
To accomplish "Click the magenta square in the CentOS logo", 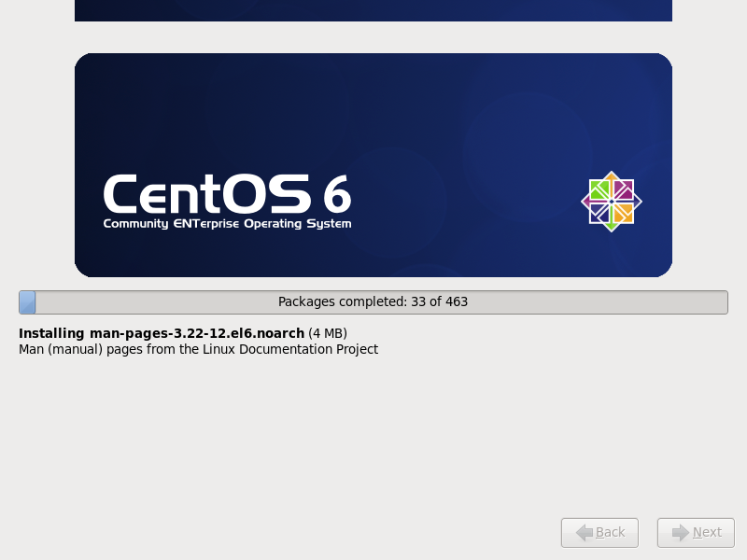I will pos(624,189).
